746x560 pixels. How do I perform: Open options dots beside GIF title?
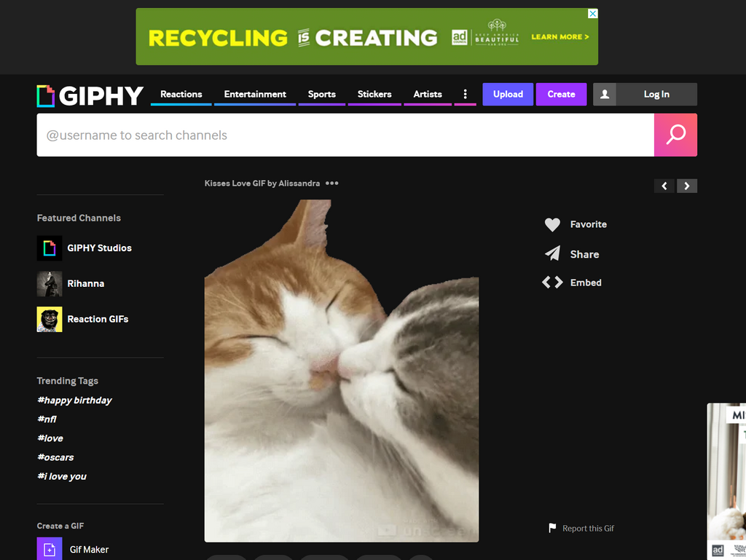(332, 184)
